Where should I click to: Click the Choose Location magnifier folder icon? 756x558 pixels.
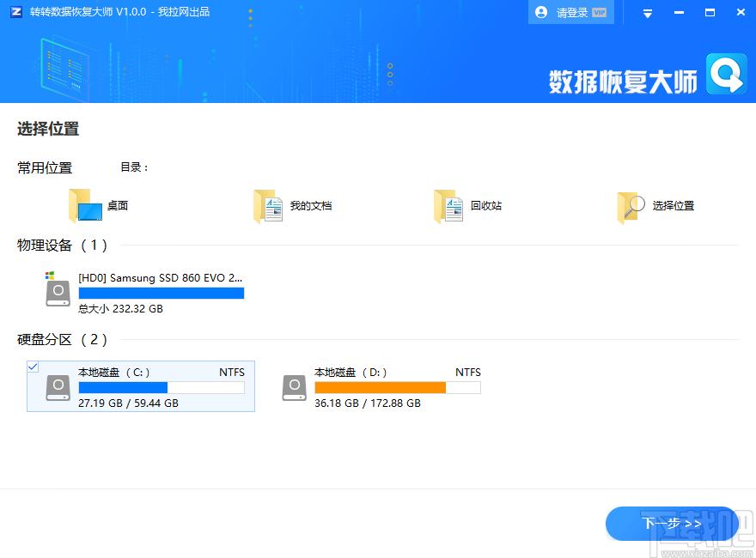[631, 207]
